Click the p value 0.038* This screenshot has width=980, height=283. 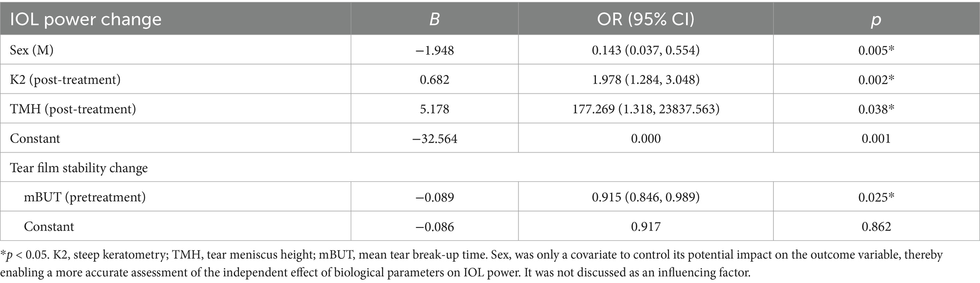876,109
